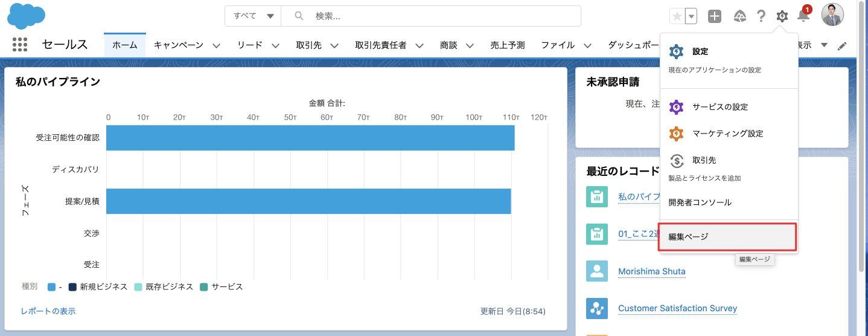Click the purple サービスの設定 gear icon
Viewport: 868px width, 336px height.
677,107
